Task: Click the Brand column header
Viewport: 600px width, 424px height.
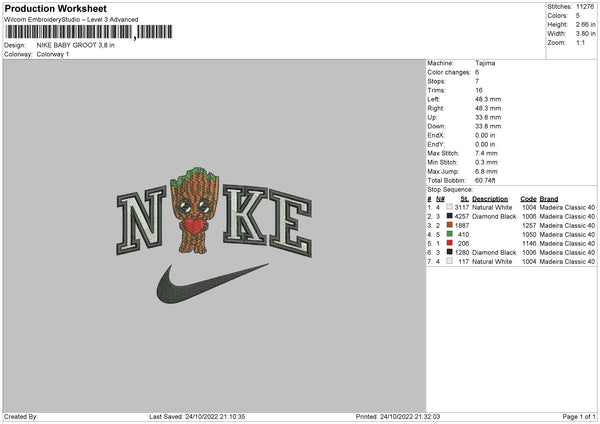Action: (549, 199)
